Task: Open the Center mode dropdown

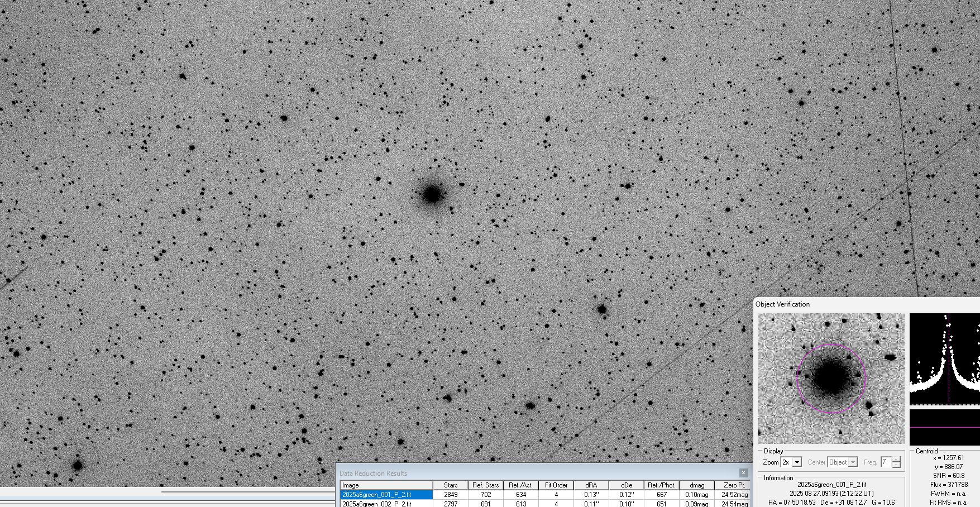Action: pyautogui.click(x=853, y=462)
